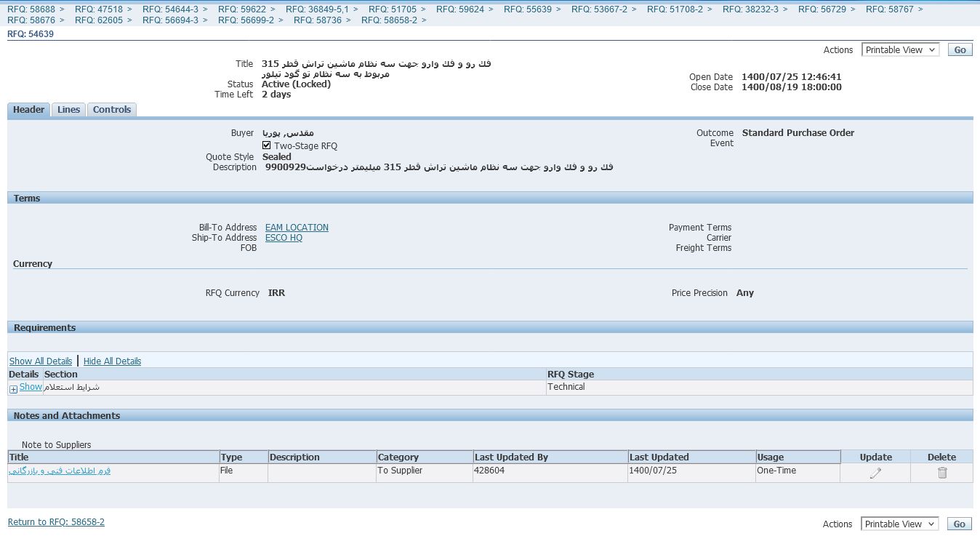Image resolution: width=980 pixels, height=536 pixels.
Task: Click the RFQ Stage column header
Action: (x=759, y=375)
